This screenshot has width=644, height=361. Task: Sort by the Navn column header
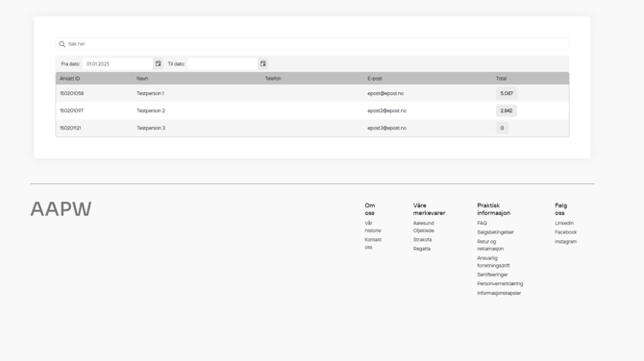tap(142, 79)
